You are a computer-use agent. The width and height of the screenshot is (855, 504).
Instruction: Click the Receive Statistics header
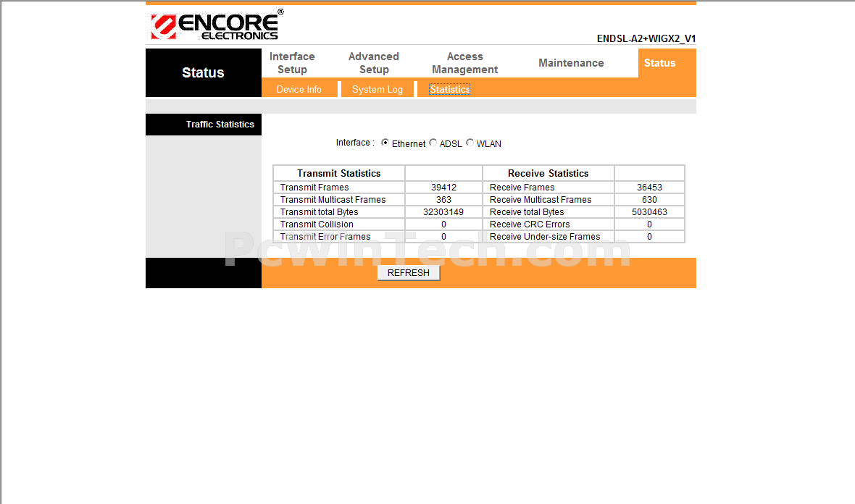point(548,173)
